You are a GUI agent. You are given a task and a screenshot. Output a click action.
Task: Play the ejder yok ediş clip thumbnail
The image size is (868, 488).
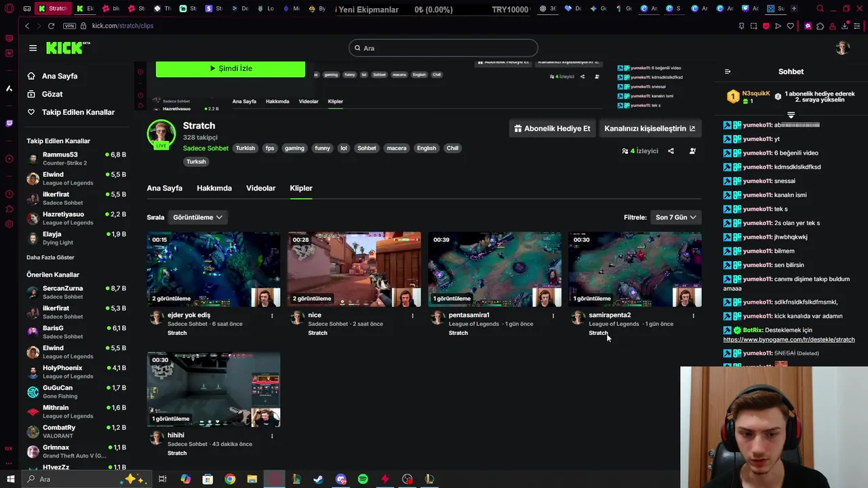click(214, 270)
